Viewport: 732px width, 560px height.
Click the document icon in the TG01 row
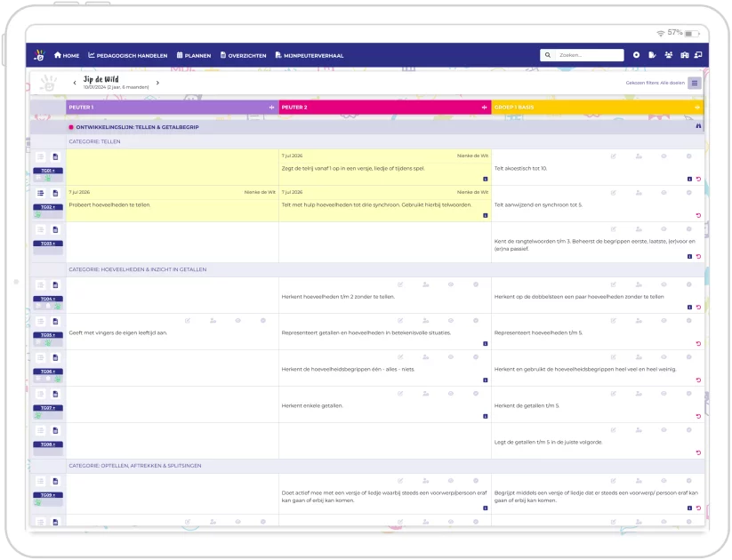(55, 156)
